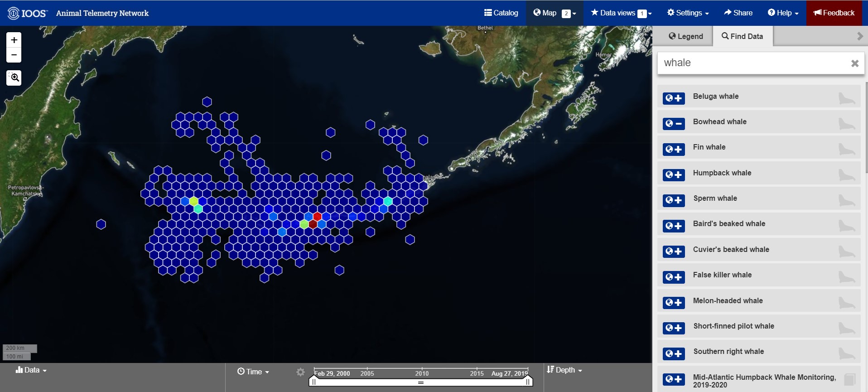Click the zoom-to-area magnifier icon

click(14, 78)
